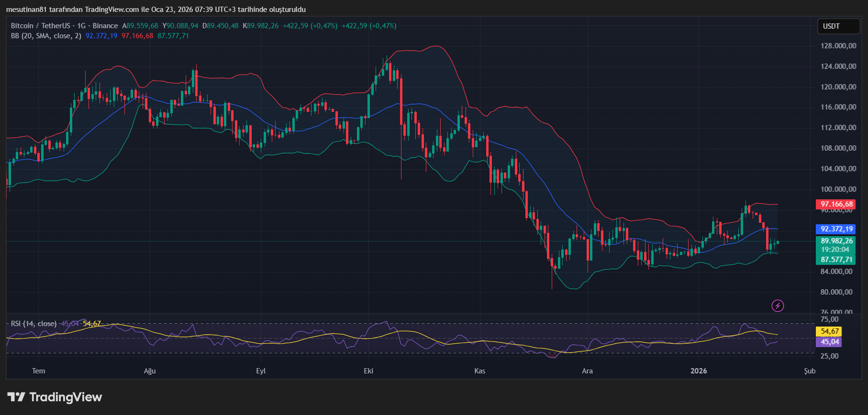
Task: Click the 100.000,00 level on price axis
Action: 838,189
